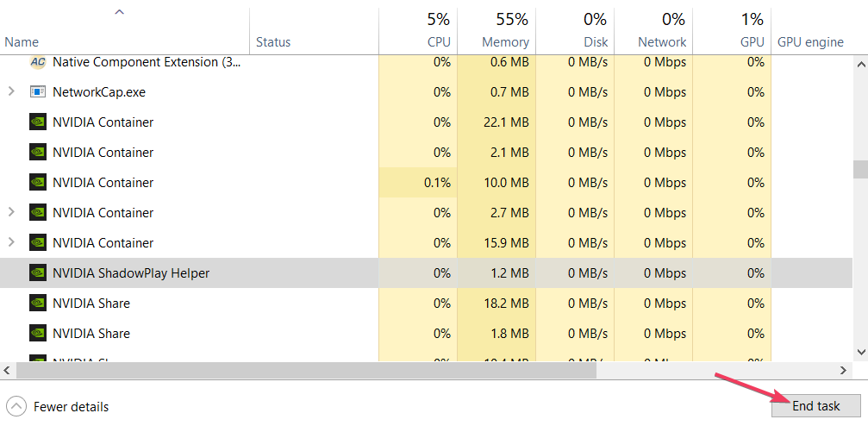Sort processes by the GPU engine column
The width and height of the screenshot is (868, 432).
810,41
